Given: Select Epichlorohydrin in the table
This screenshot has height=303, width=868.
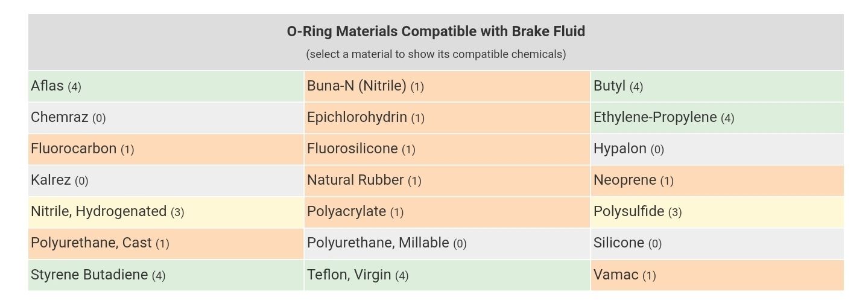Looking at the screenshot, I should pyautogui.click(x=447, y=118).
